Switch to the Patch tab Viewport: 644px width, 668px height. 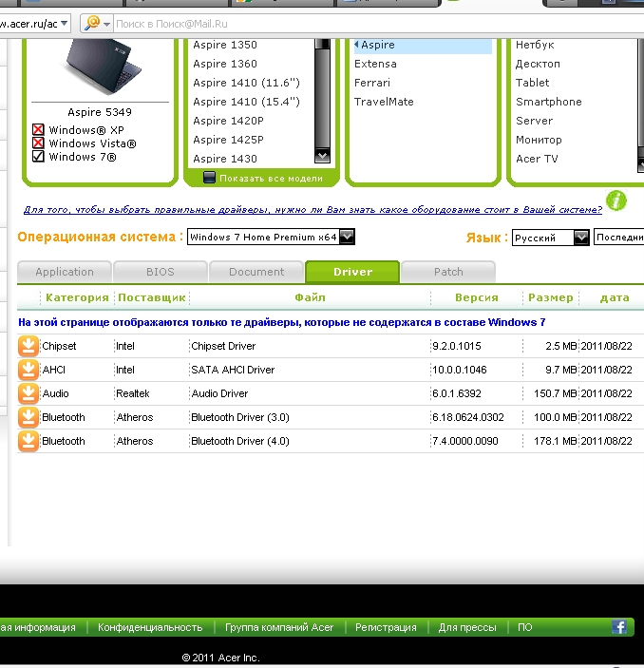tap(448, 272)
